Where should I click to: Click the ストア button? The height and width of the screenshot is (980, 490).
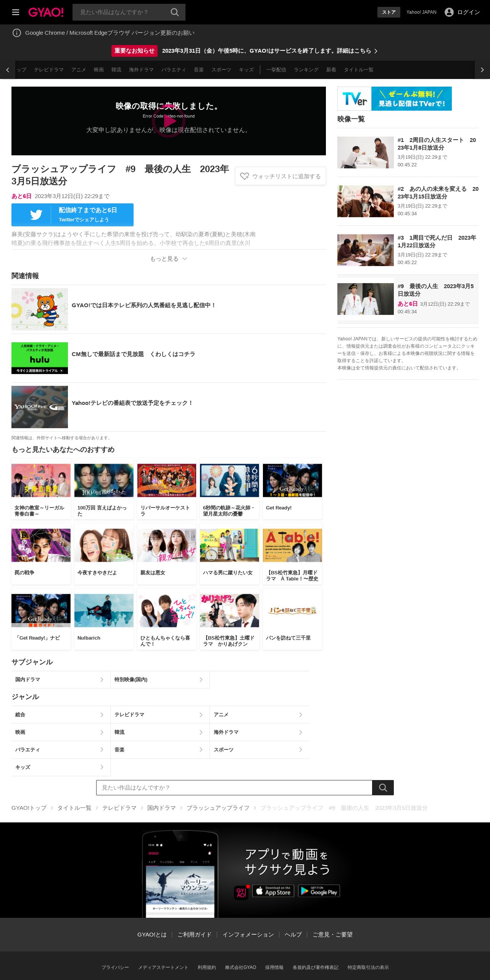(x=389, y=12)
